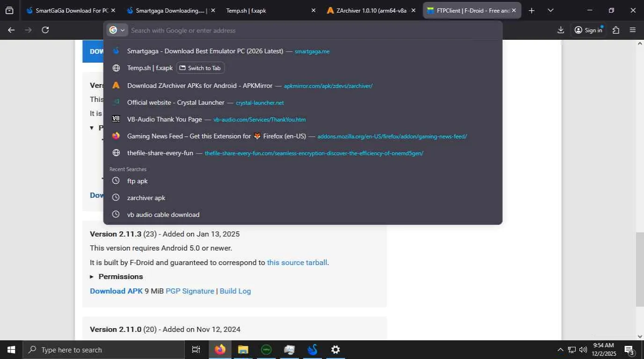
Task: Open the volume control tray icon
Action: (583, 350)
